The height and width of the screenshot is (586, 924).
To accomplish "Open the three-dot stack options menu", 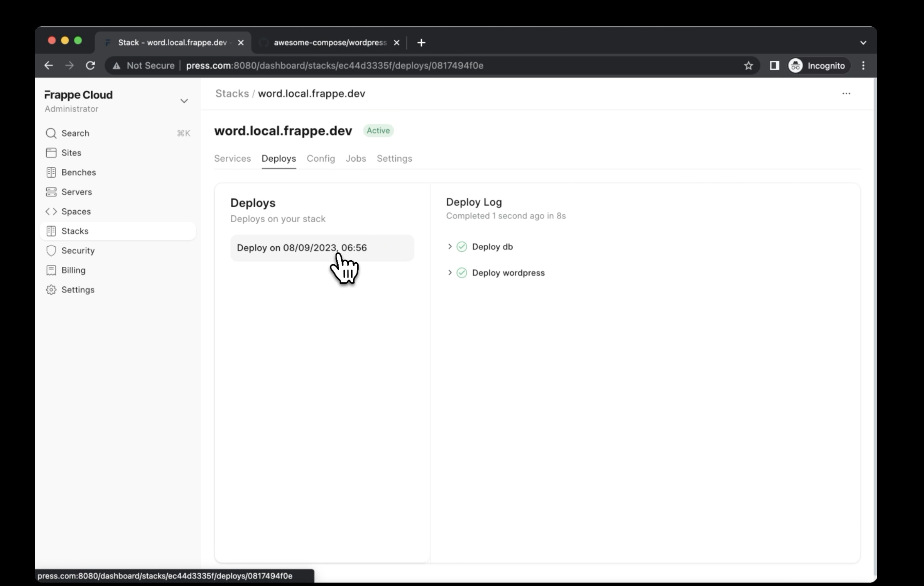I will coord(846,94).
